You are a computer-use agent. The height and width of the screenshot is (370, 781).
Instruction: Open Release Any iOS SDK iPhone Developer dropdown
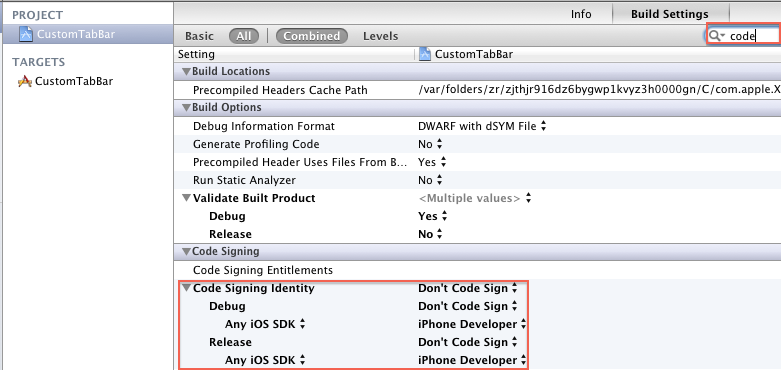pyautogui.click(x=472, y=360)
